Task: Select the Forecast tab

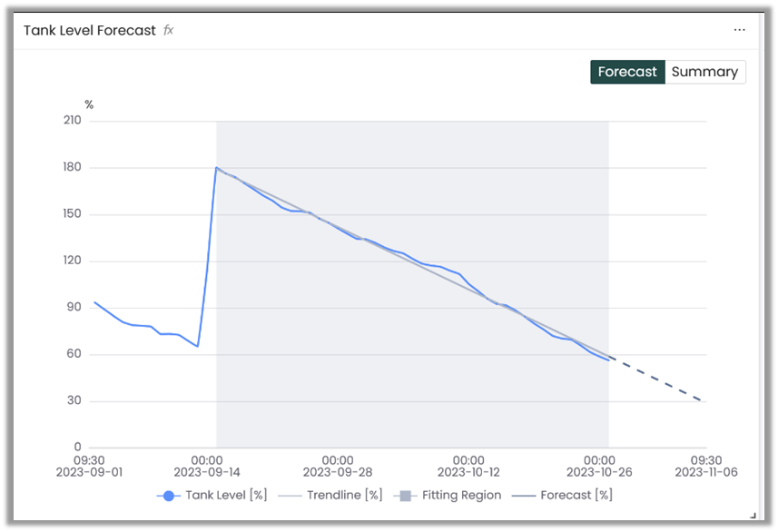Action: point(627,72)
